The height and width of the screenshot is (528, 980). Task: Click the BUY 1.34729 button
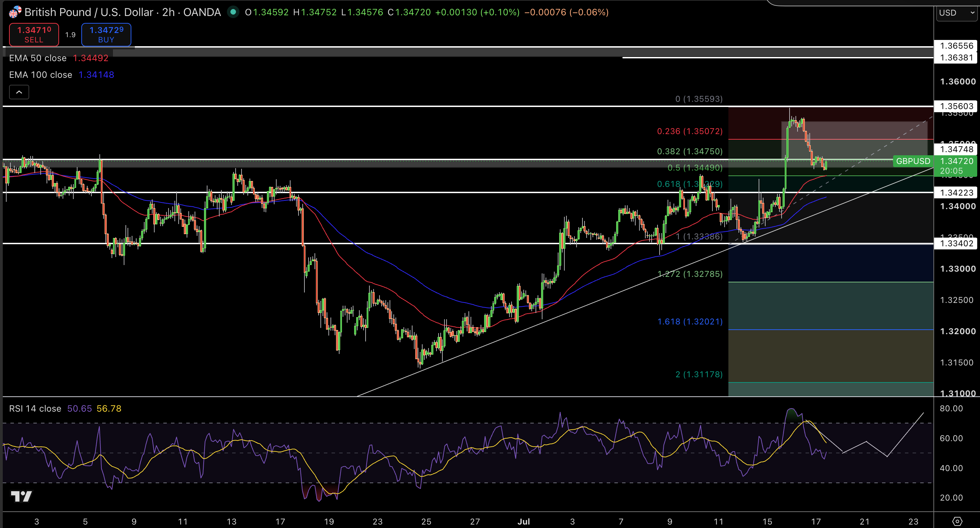[106, 35]
